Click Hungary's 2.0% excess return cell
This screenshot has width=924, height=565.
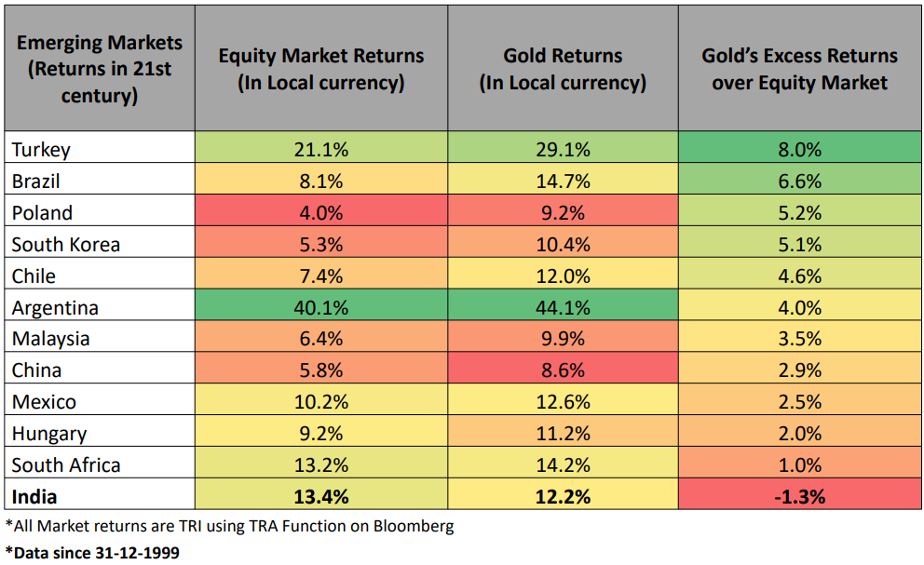(799, 433)
